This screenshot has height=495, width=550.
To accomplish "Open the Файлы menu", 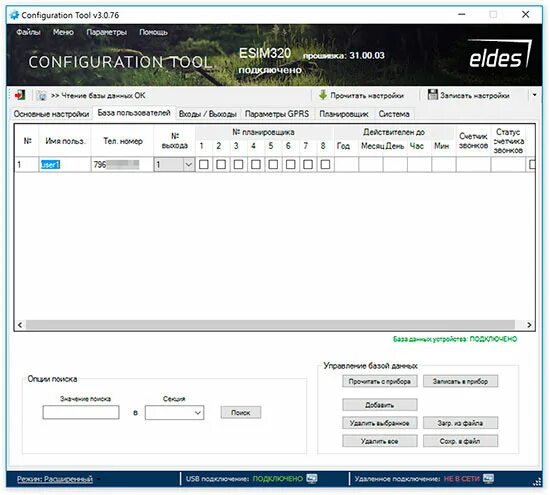I will click(28, 32).
